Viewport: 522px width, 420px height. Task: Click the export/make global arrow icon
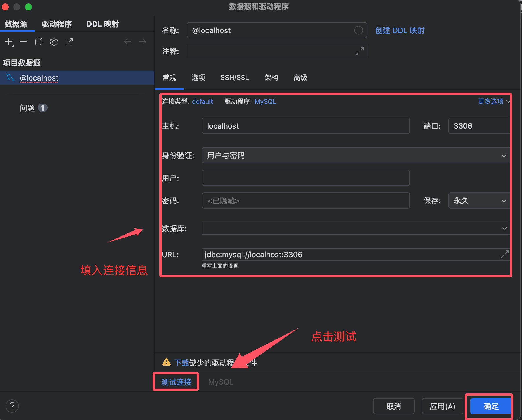coord(69,42)
